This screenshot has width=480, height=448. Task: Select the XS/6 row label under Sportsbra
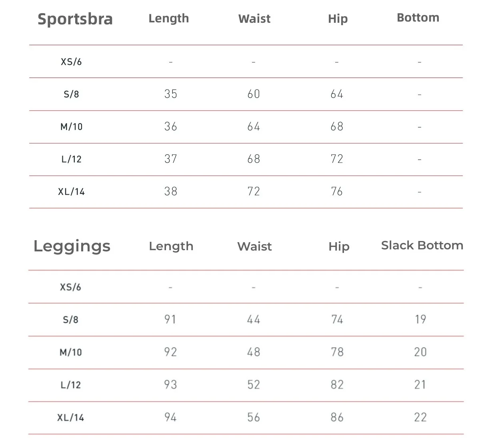(71, 62)
